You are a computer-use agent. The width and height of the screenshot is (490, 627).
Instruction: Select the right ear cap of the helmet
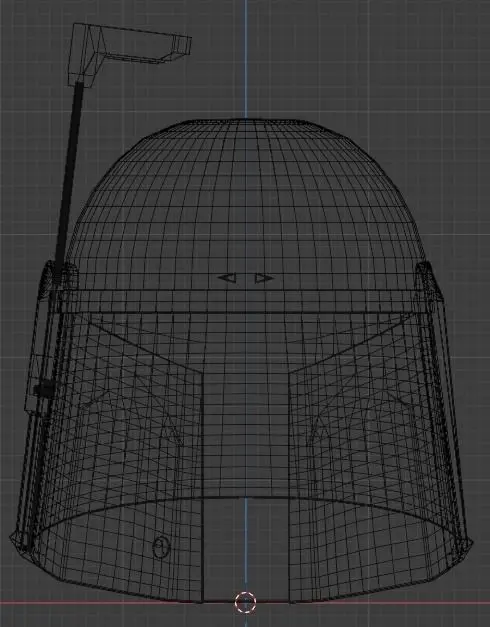coord(429,281)
